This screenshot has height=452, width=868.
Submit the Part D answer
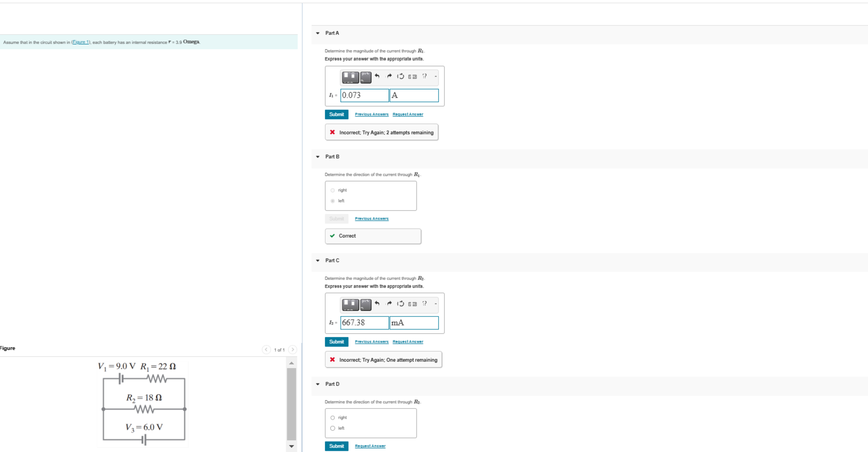click(x=337, y=446)
